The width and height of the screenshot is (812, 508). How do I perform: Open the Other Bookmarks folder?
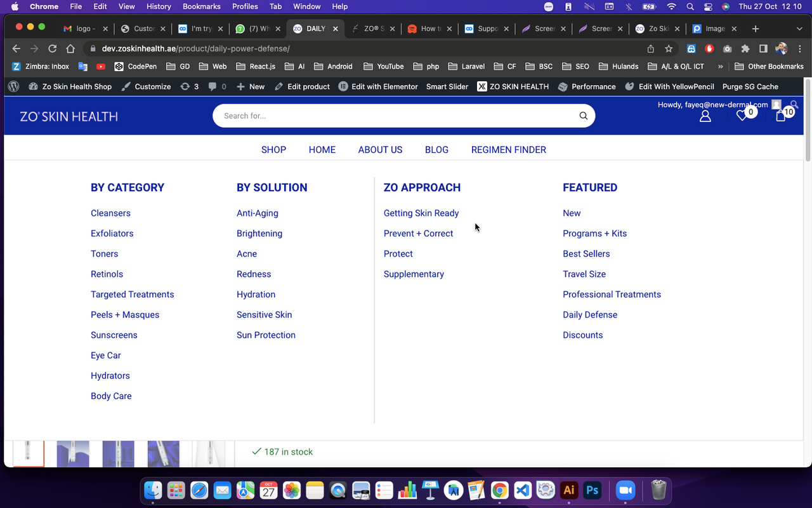769,66
